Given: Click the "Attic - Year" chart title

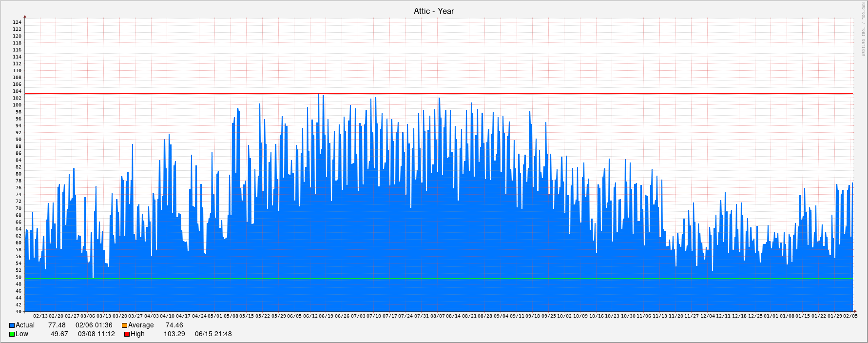Looking at the screenshot, I should click(434, 11).
